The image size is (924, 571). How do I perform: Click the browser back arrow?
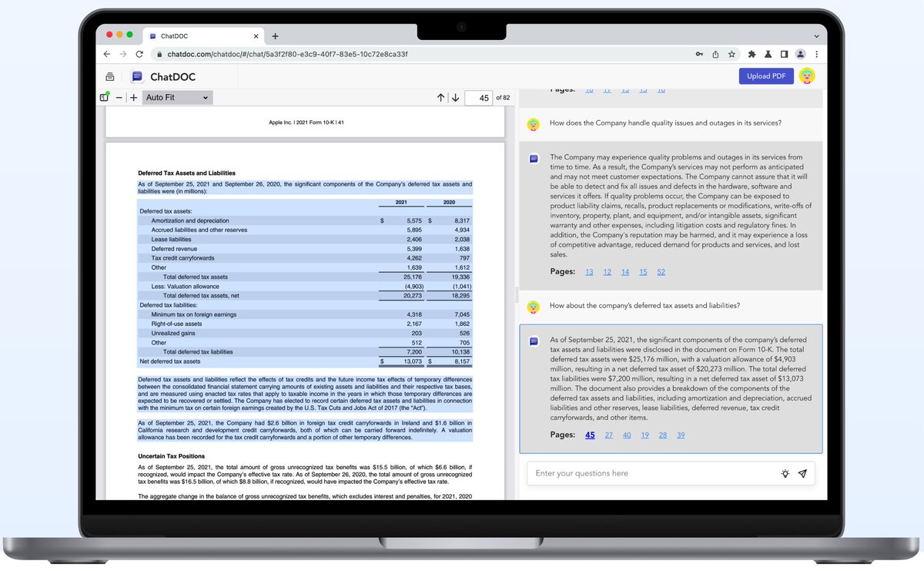[107, 55]
